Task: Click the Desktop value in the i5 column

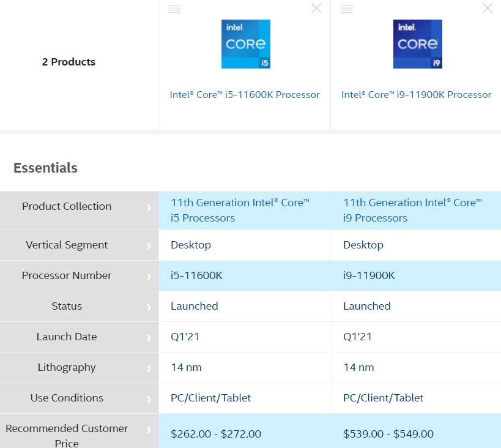Action: 191,245
